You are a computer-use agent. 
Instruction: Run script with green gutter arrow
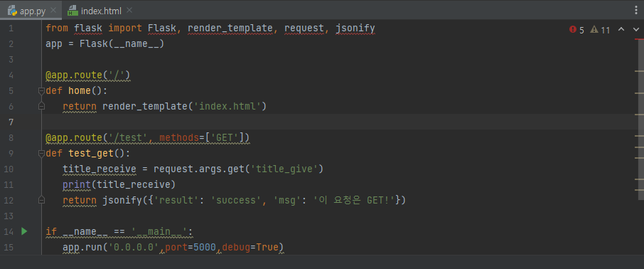click(24, 231)
